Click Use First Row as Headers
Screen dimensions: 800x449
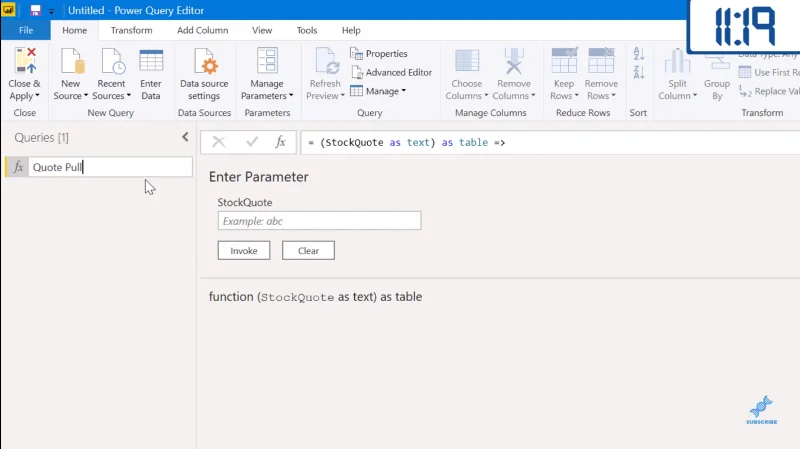769,72
